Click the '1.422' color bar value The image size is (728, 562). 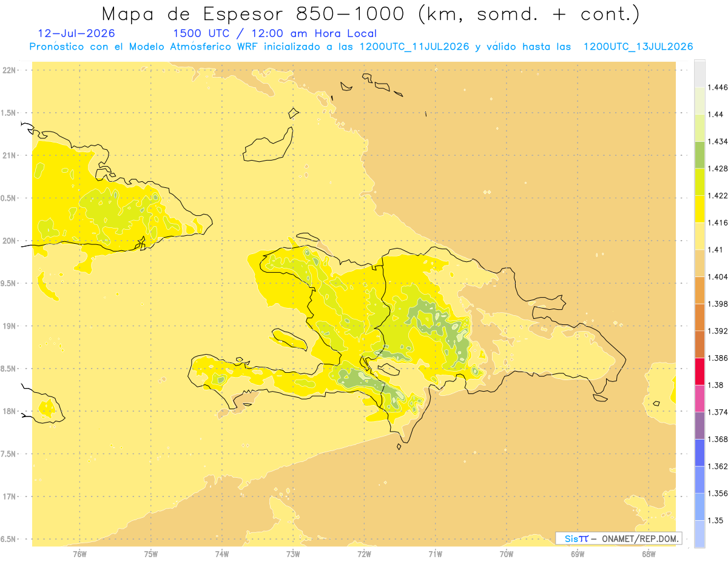click(x=718, y=196)
